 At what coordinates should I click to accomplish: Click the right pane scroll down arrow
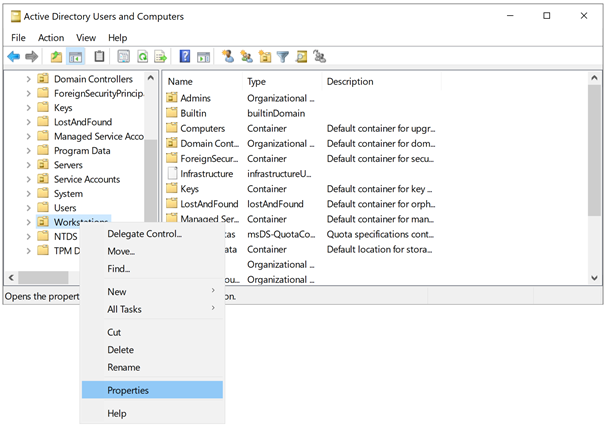pos(594,278)
